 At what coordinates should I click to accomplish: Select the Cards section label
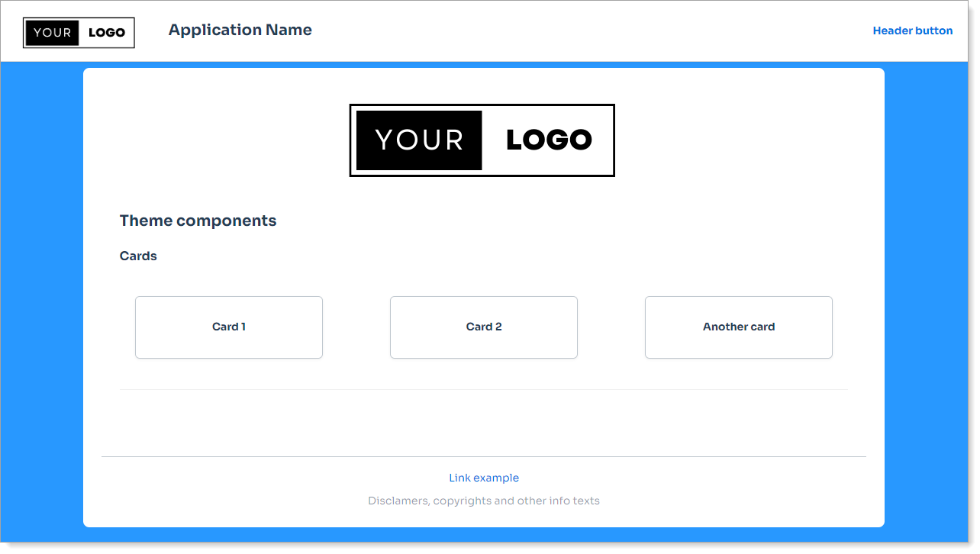(x=138, y=256)
